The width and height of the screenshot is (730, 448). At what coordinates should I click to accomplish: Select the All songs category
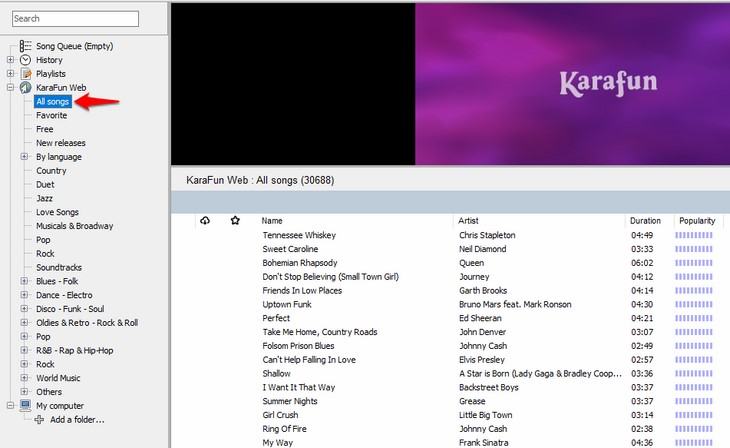53,102
